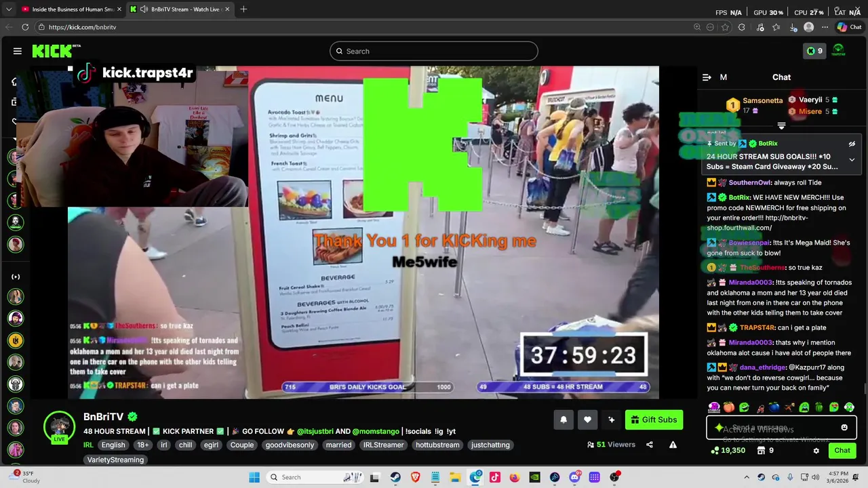
Task: Open Steam from the taskbar
Action: tap(395, 477)
